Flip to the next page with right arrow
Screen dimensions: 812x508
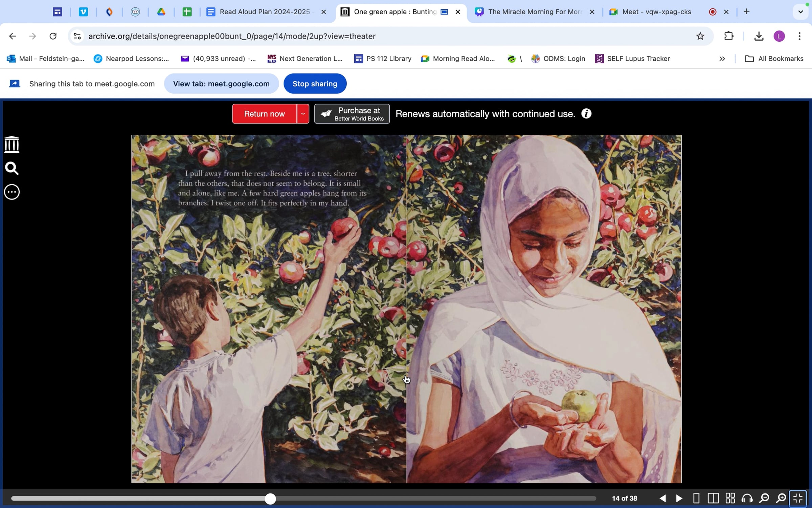click(x=679, y=498)
